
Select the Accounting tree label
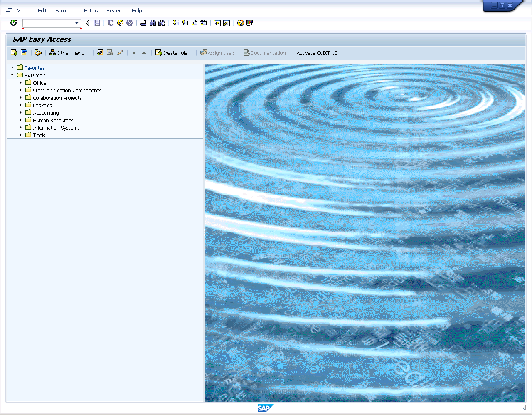coord(46,113)
